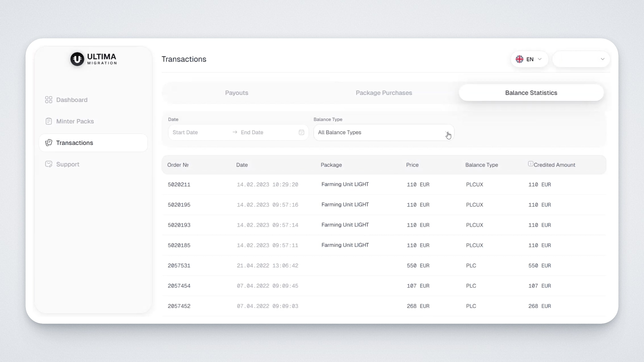The image size is (644, 362).
Task: Open the Support page link
Action: (x=68, y=164)
